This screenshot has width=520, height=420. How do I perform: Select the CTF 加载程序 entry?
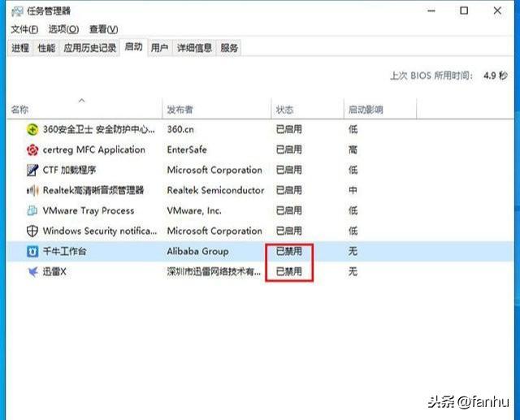pos(69,170)
